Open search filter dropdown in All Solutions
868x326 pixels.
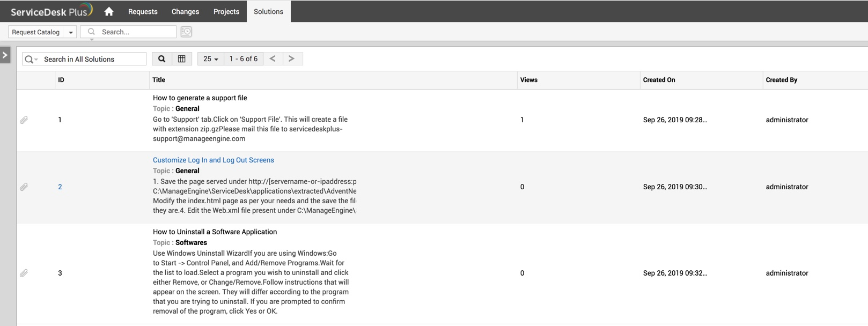coord(31,59)
